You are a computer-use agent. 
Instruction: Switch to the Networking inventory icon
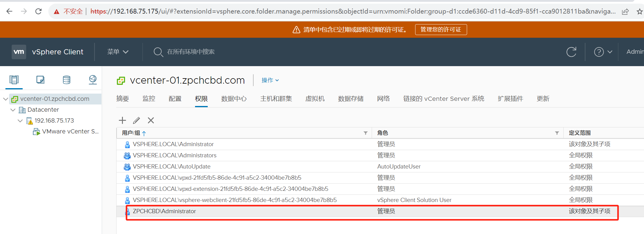point(93,80)
